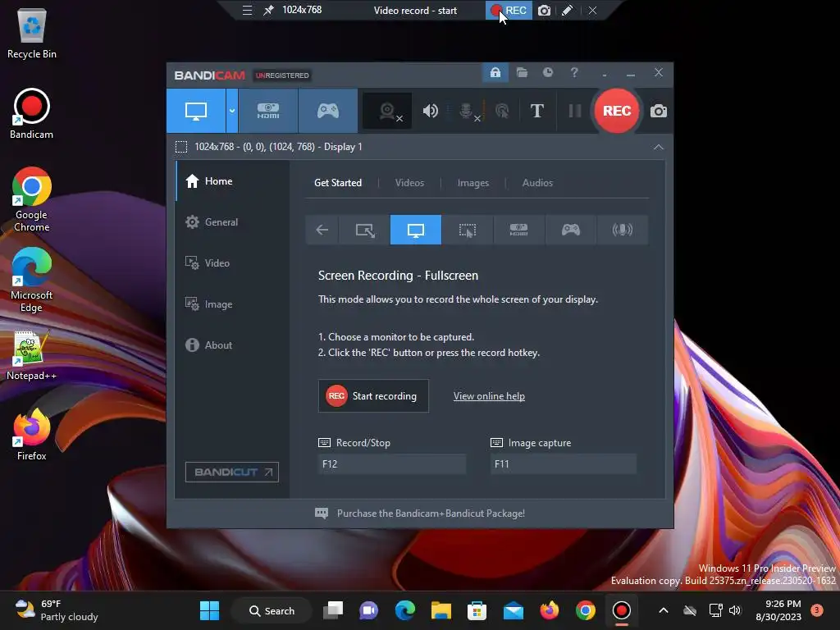Open Google Chrome desktop shortcut
840x630 pixels.
click(32, 200)
